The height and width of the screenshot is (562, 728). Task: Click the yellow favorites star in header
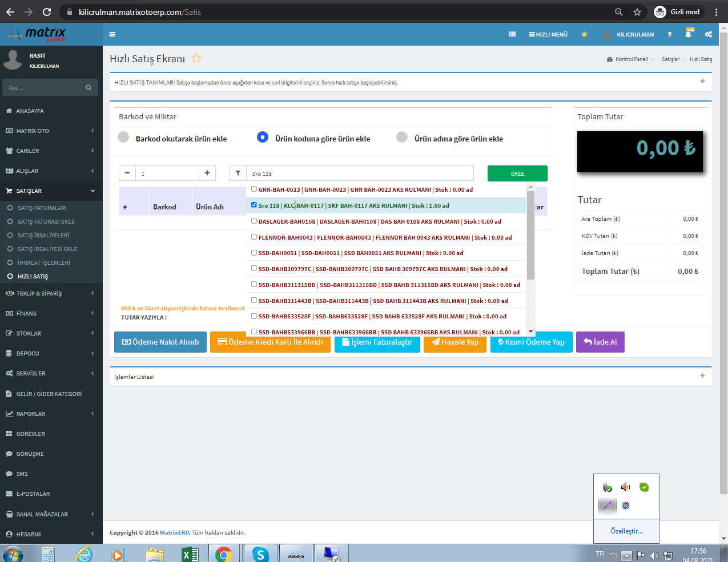pyautogui.click(x=584, y=34)
